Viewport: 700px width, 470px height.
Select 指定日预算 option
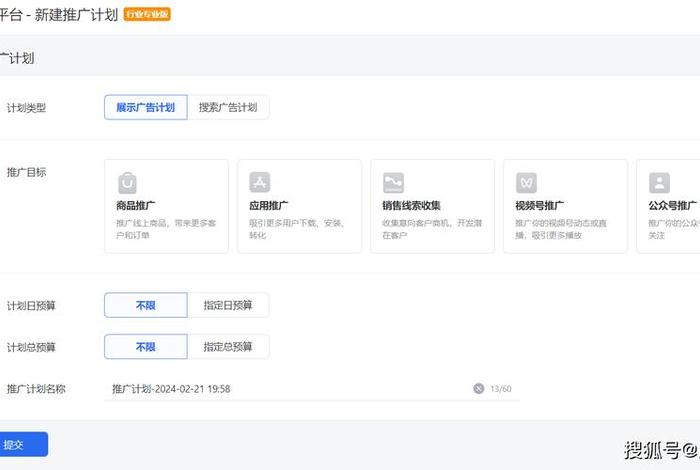(228, 305)
